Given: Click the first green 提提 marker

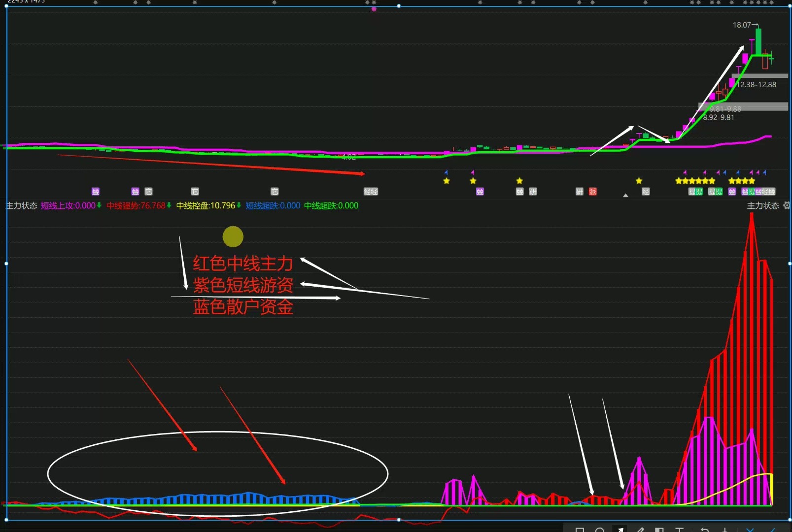Looking at the screenshot, I should (x=695, y=191).
